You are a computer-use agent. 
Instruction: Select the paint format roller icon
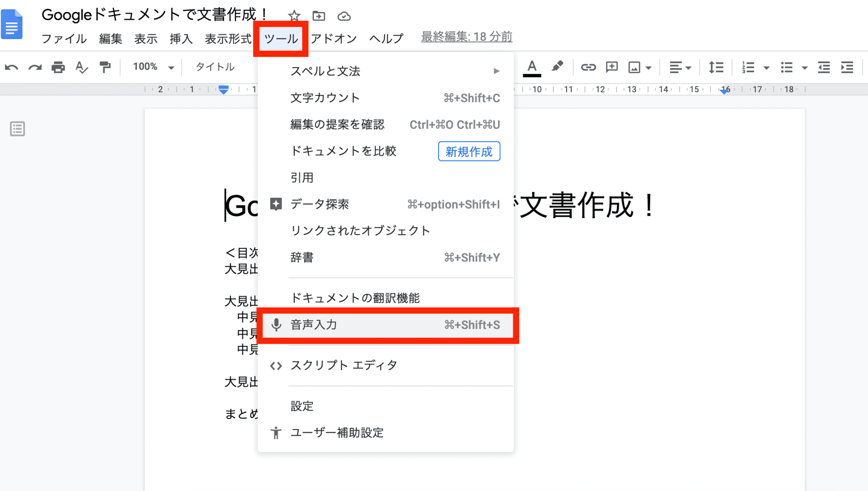[x=105, y=68]
